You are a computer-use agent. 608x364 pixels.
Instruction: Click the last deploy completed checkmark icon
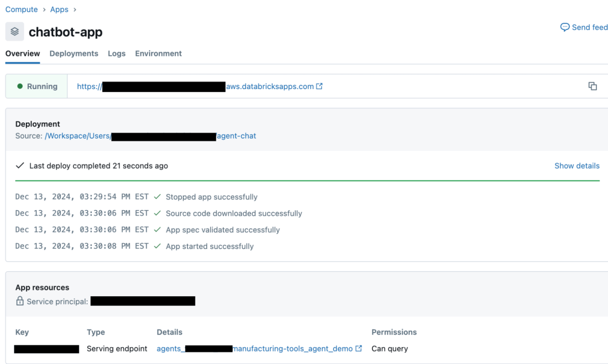click(x=20, y=166)
